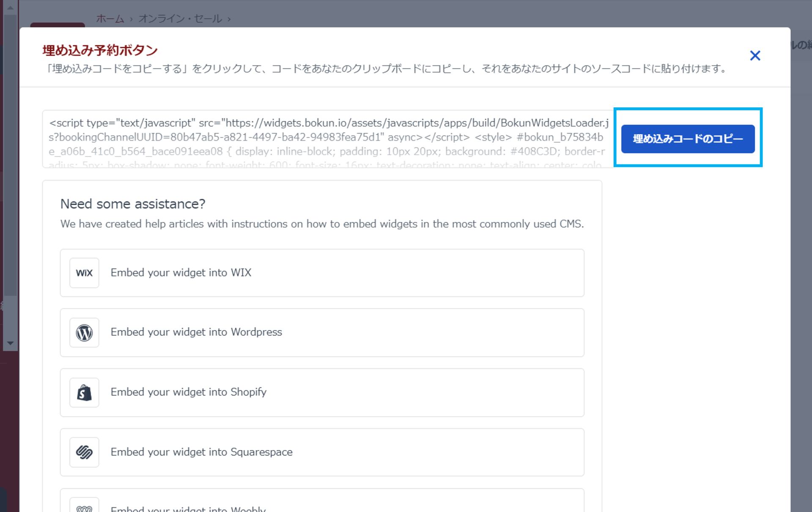Open Embed your widget into Weebly article

pos(188,509)
